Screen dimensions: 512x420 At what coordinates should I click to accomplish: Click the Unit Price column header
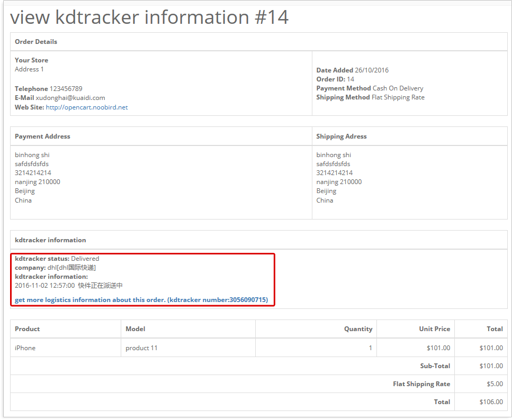coord(434,329)
